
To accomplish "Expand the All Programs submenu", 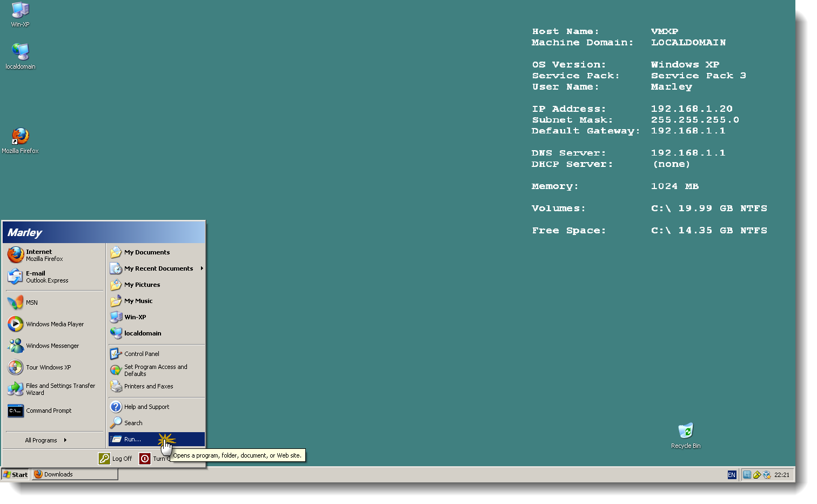I will click(41, 440).
